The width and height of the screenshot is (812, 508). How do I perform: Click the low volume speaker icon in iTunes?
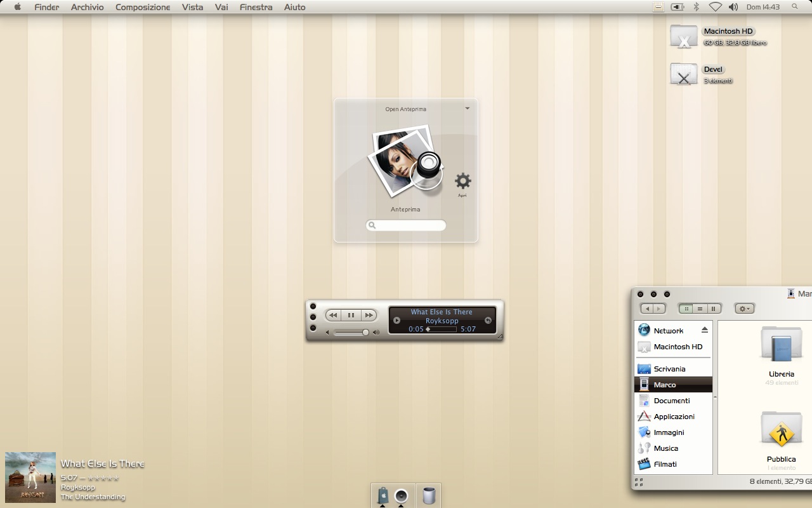[328, 332]
